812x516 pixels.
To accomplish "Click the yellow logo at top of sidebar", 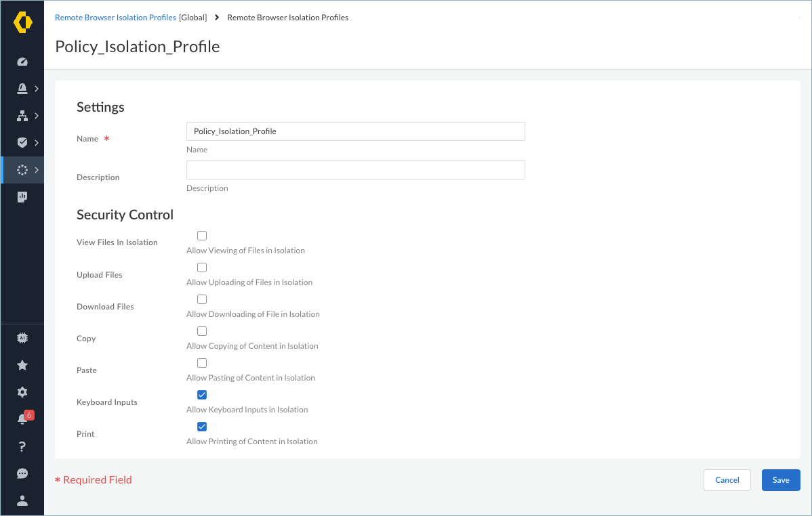I will pyautogui.click(x=22, y=22).
